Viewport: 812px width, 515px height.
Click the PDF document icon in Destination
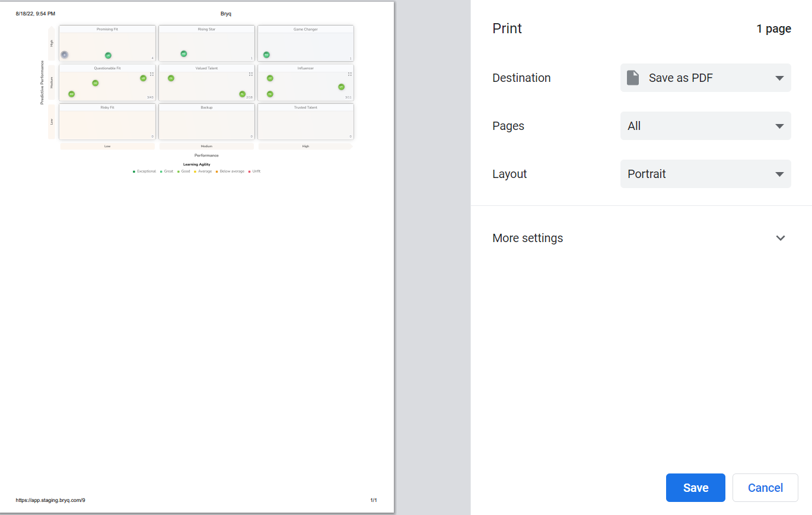click(633, 78)
